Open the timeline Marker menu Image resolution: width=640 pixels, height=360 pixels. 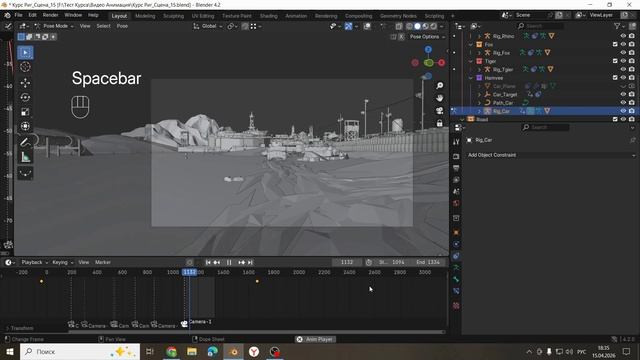pyautogui.click(x=103, y=262)
